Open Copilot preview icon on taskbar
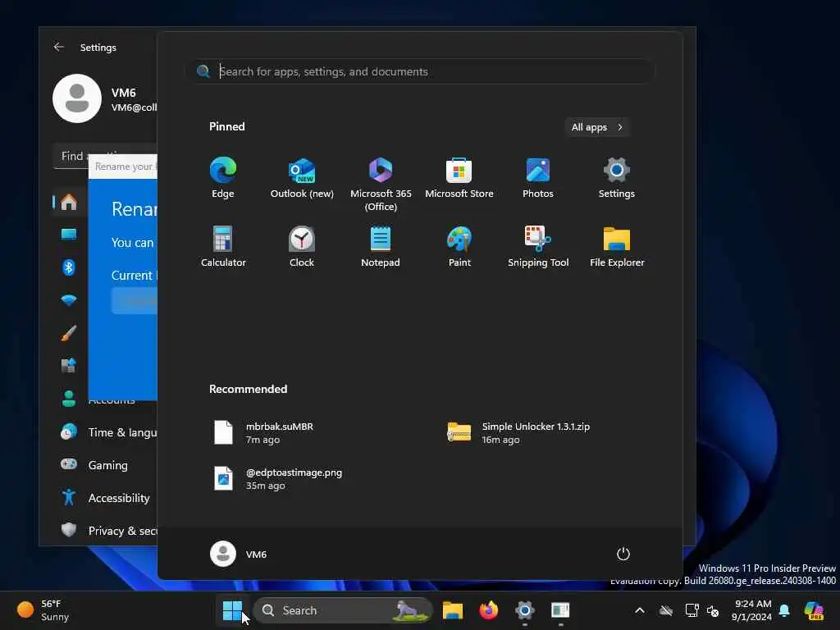The height and width of the screenshot is (630, 840). point(815,610)
